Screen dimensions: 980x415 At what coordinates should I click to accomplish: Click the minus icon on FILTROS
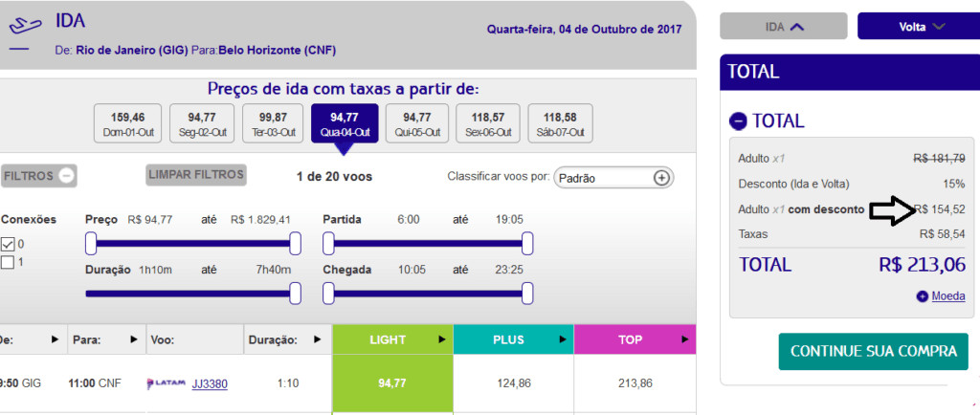coord(66,176)
